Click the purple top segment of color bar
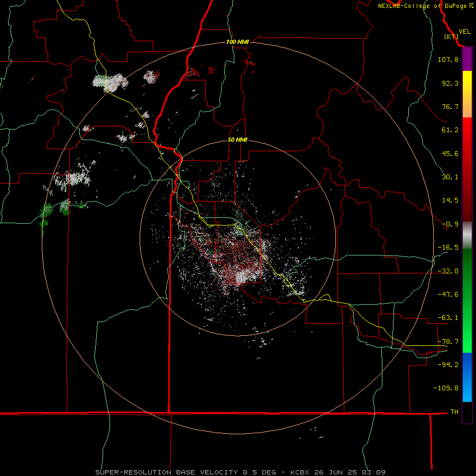This screenshot has width=476, height=476. coord(467,59)
